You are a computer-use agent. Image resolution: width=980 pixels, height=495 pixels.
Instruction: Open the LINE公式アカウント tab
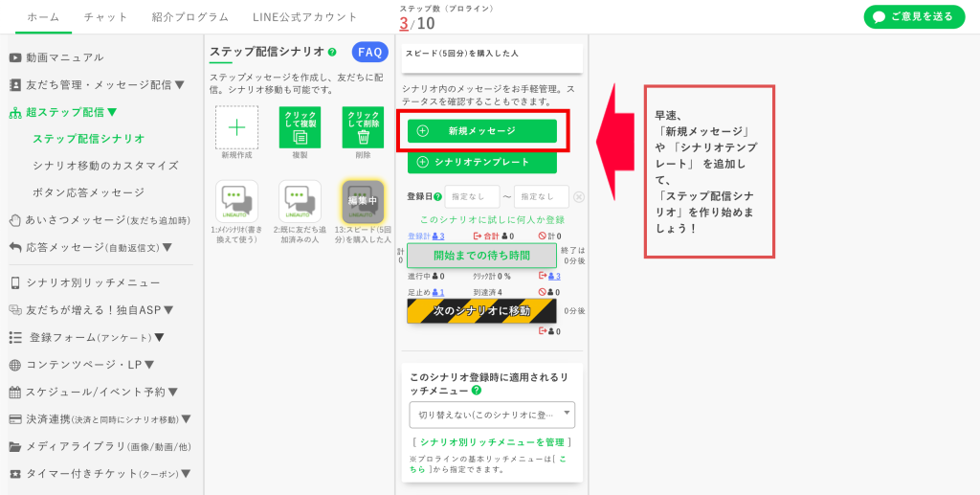[305, 17]
